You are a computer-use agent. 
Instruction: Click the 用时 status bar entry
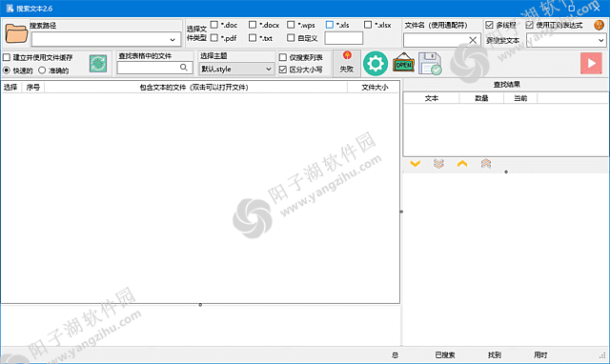(x=540, y=355)
